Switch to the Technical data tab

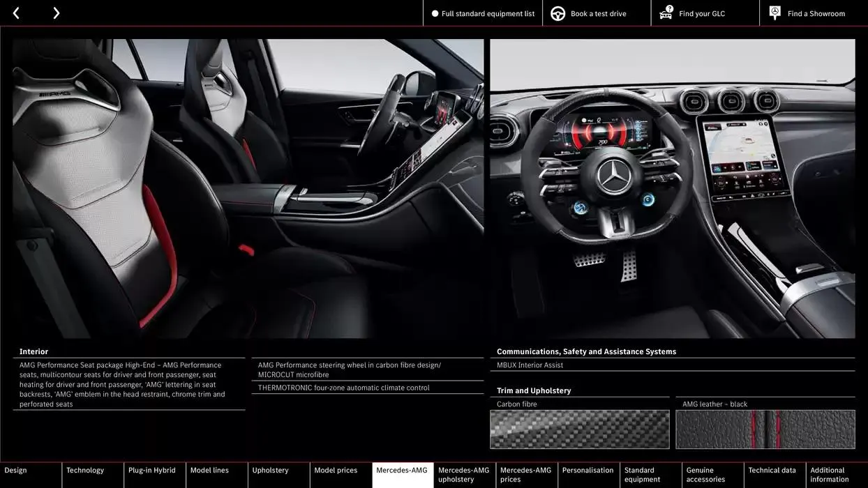click(775, 475)
